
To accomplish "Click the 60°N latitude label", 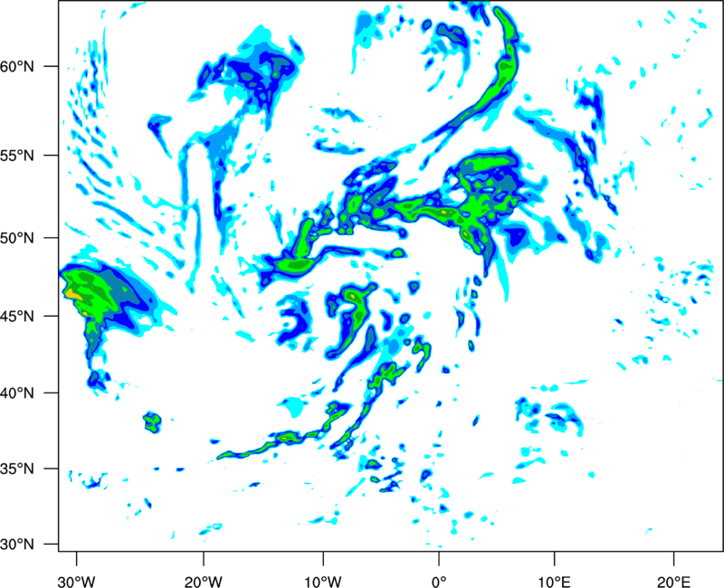I will [x=17, y=66].
